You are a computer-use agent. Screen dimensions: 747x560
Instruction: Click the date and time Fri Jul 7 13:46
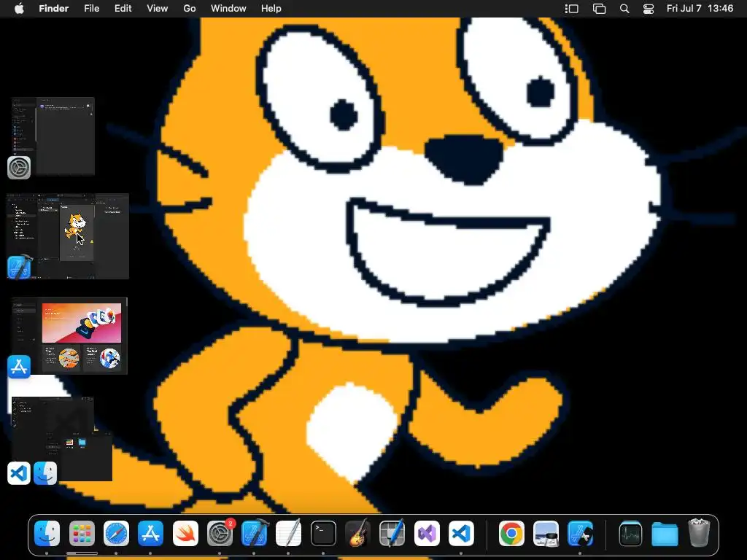coord(700,9)
